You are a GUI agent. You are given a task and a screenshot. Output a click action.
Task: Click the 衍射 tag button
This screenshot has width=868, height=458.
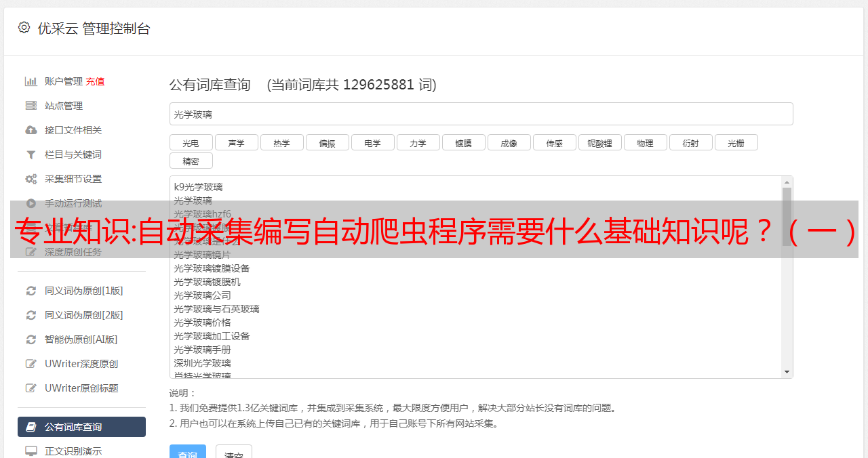[x=690, y=142]
